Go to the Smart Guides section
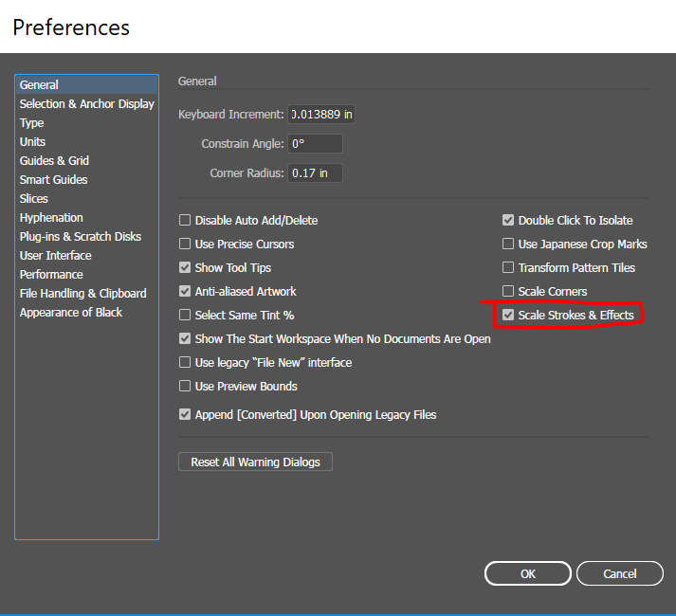Screen dimensions: 676x616 tap(53, 180)
